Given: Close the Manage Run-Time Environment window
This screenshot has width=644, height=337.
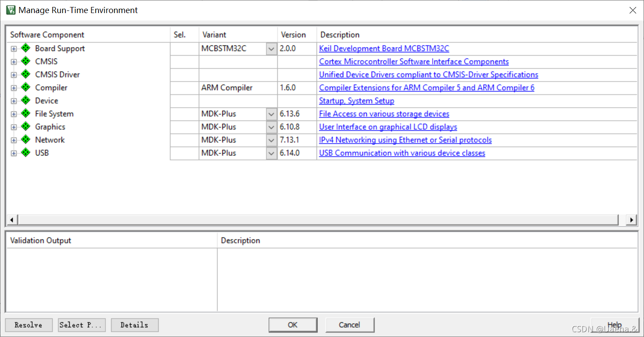Looking at the screenshot, I should point(633,10).
